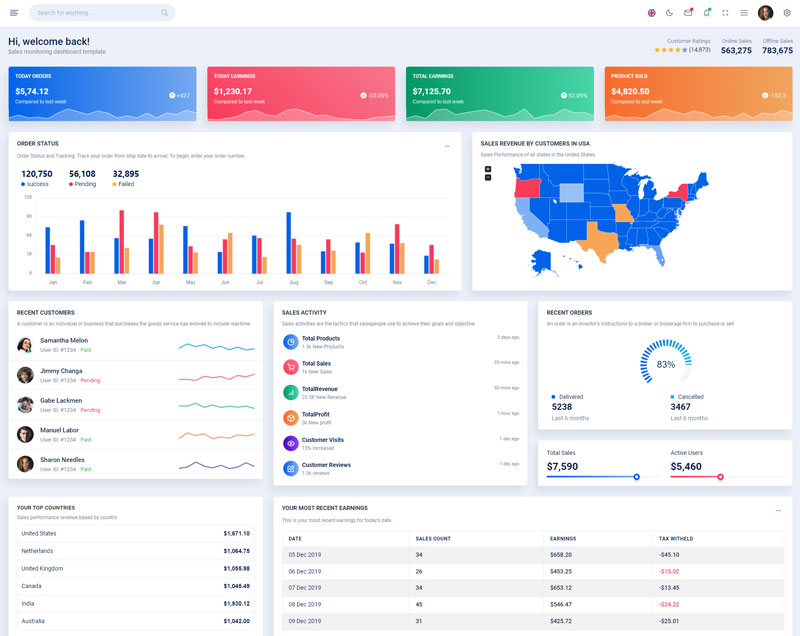The height and width of the screenshot is (636, 800).
Task: Toggle the Pending series in chart legend
Action: [x=82, y=184]
